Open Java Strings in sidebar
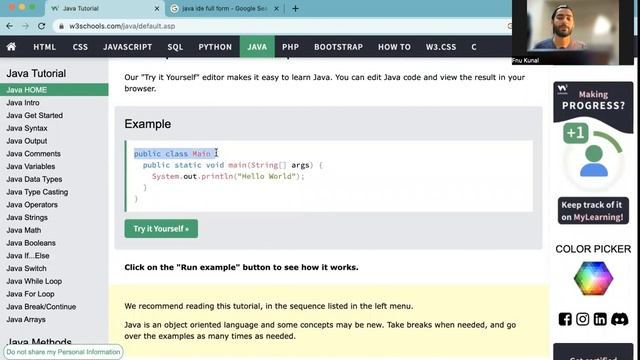Screen dimensions: 640x360 54,217
